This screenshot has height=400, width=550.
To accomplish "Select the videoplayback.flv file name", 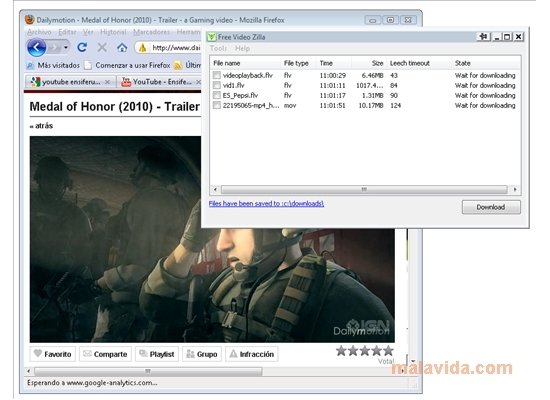I will pyautogui.click(x=248, y=75).
